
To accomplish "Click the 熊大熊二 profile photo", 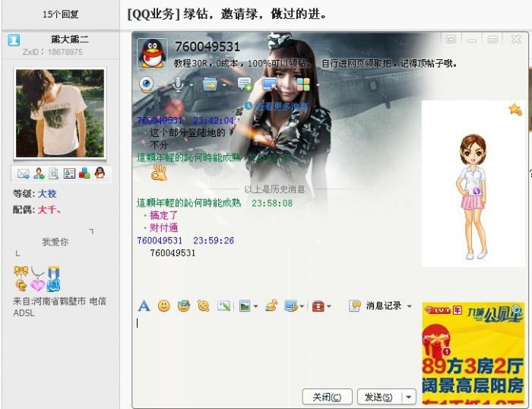I will click(60, 113).
